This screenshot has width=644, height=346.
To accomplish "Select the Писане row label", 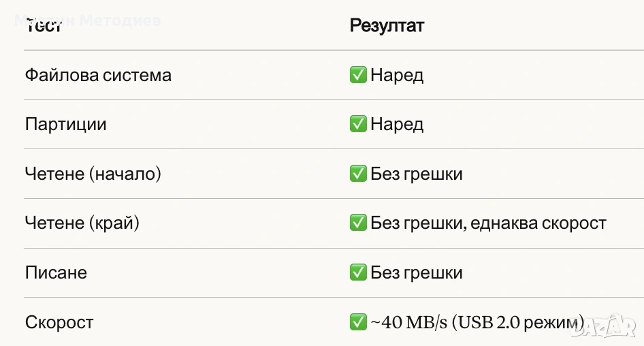I will (x=56, y=272).
